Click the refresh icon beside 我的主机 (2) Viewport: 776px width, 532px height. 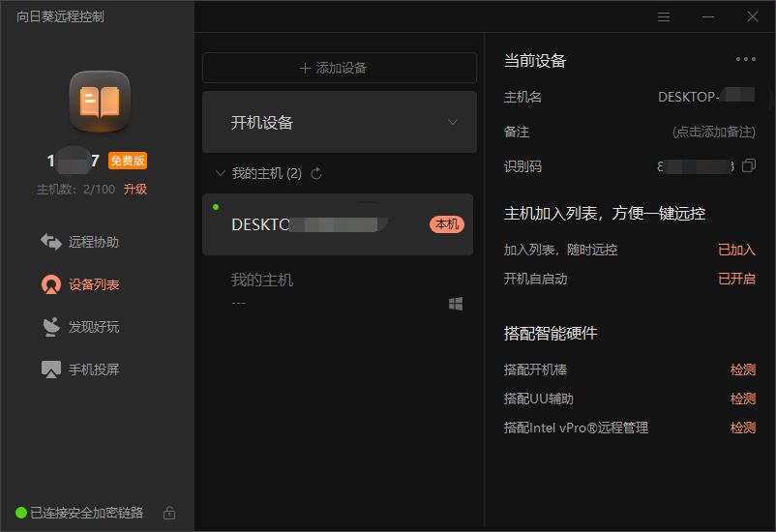click(316, 174)
